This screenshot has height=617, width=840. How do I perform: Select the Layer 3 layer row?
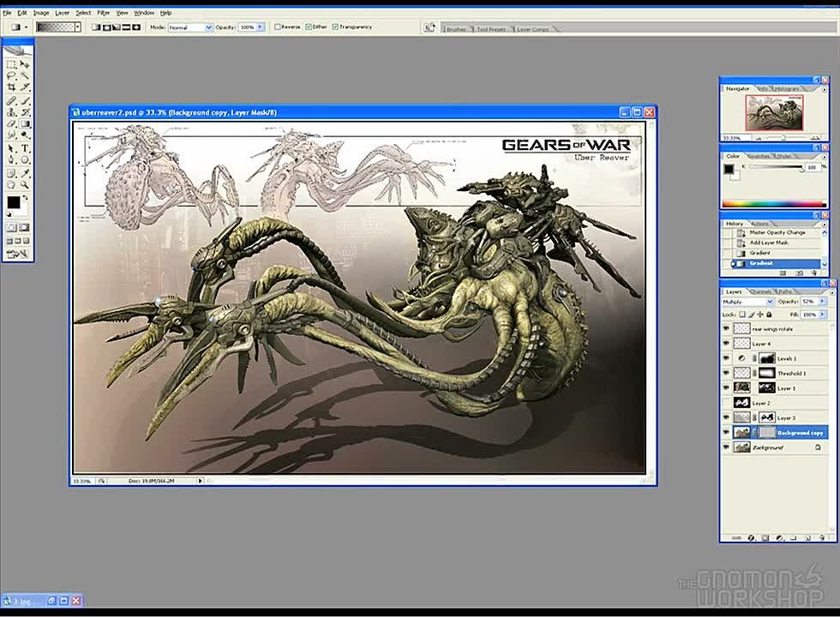pos(775,417)
